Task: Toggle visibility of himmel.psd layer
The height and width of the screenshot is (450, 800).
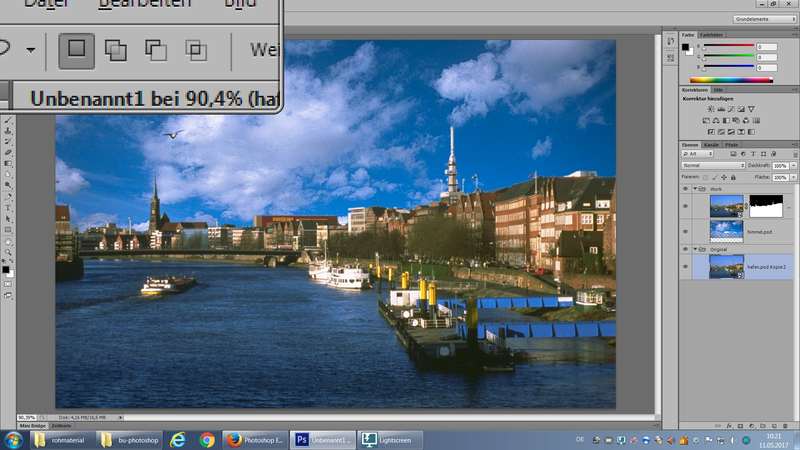Action: tap(685, 231)
